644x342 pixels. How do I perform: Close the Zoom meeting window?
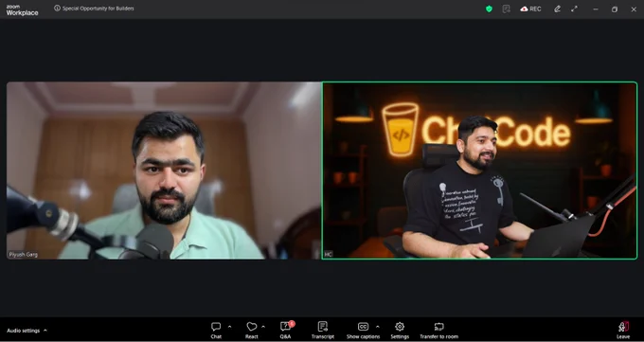click(634, 9)
